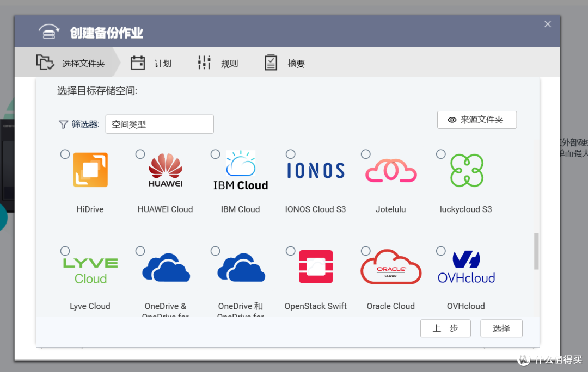This screenshot has height=372, width=588.
Task: Go to the 规则 step tab
Action: click(x=218, y=63)
